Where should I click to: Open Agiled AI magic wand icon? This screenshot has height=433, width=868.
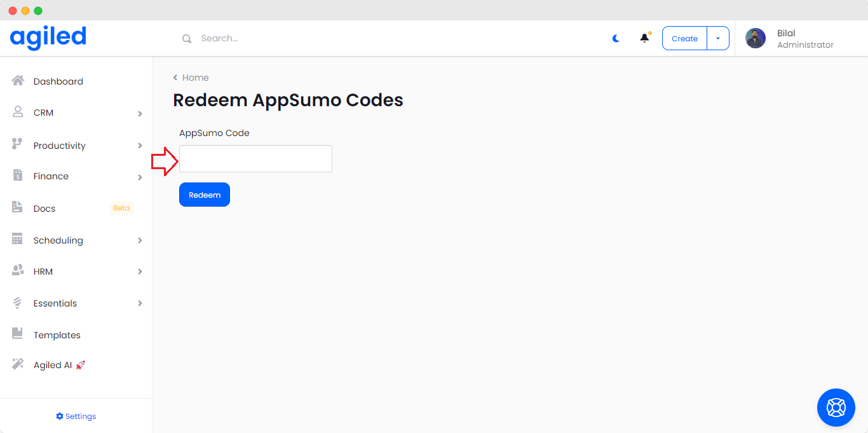pyautogui.click(x=18, y=364)
